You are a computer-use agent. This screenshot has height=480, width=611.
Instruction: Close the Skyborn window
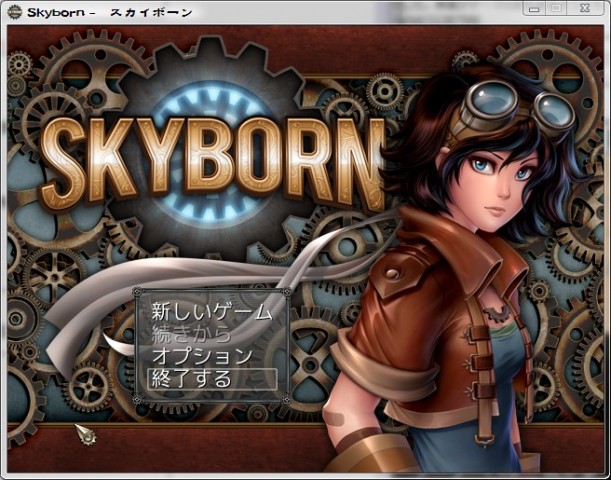coord(585,9)
